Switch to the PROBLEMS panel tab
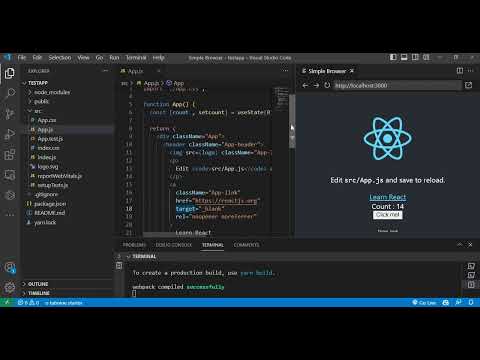Viewport: 480px width, 360px height. coord(134,245)
